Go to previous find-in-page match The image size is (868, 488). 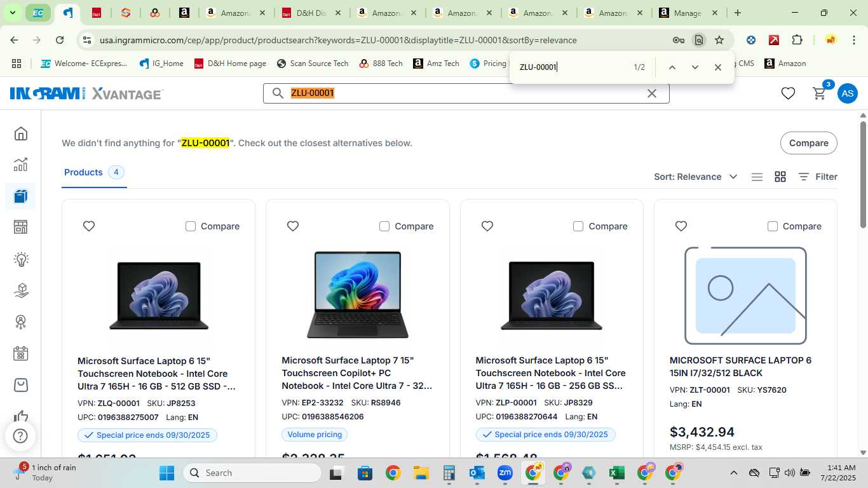[672, 67]
